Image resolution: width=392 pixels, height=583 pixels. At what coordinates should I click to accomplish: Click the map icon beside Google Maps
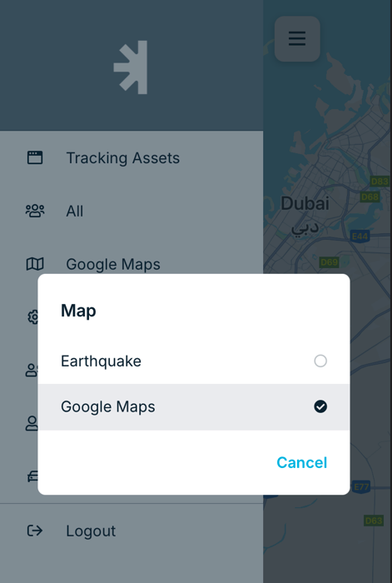coord(35,264)
